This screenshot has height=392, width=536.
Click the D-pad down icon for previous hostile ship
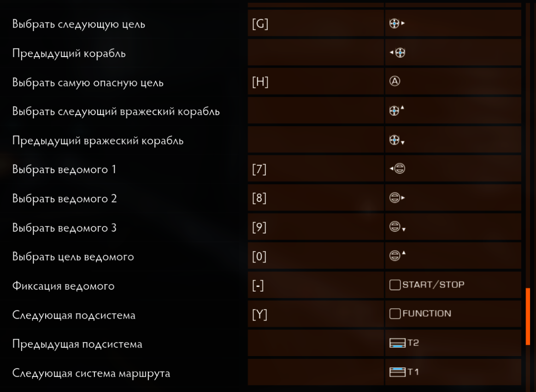[x=397, y=140]
